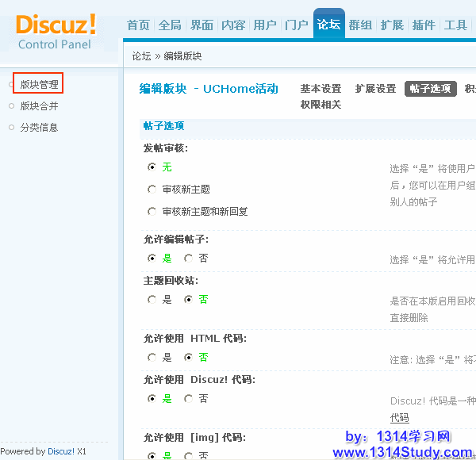The height and width of the screenshot is (460, 476).
Task: Open the 扩展设置 settings tab
Action: coord(375,89)
